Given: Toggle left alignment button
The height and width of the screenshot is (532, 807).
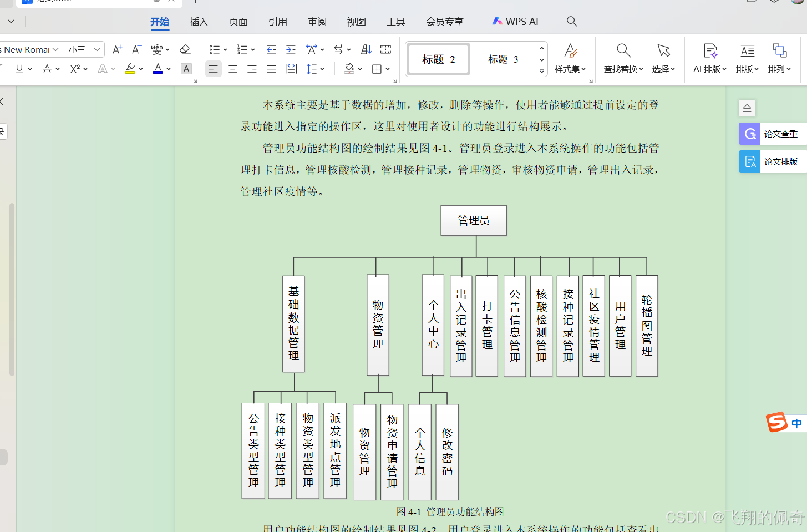Looking at the screenshot, I should tap(213, 69).
